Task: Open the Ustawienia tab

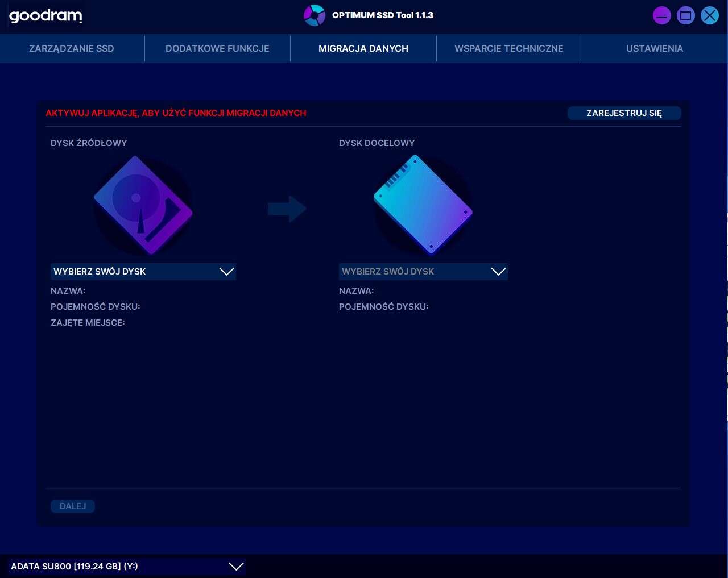Action: (655, 48)
